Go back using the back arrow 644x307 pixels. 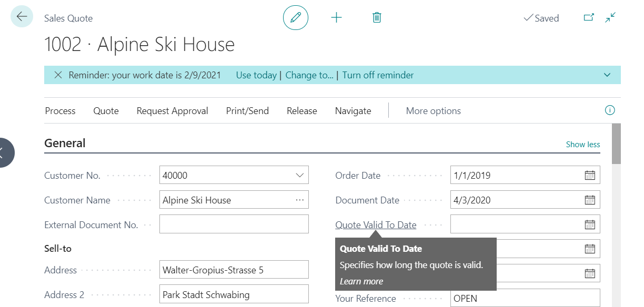[21, 16]
